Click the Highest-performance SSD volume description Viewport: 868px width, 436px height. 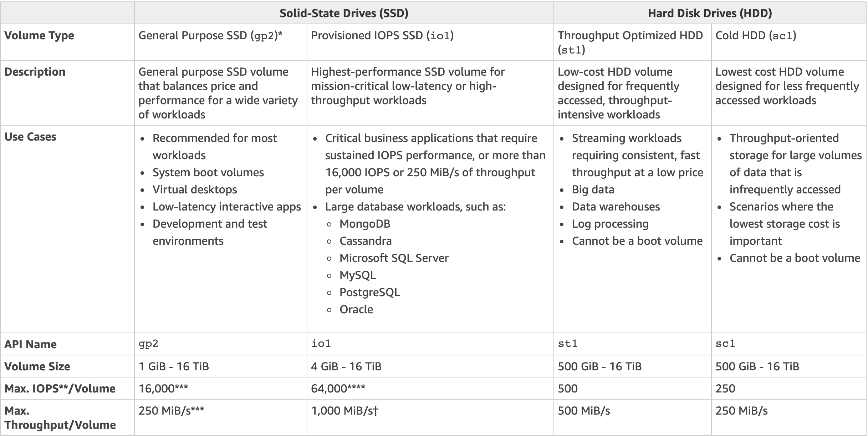click(x=408, y=86)
